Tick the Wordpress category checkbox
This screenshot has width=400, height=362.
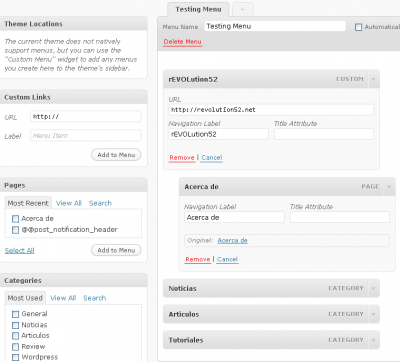pyautogui.click(x=15, y=357)
